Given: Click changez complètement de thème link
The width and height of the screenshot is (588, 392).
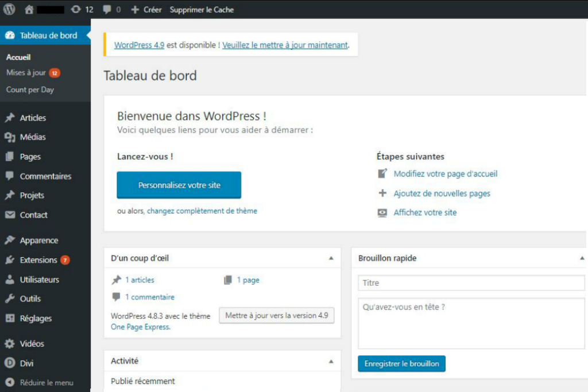Looking at the screenshot, I should (202, 211).
